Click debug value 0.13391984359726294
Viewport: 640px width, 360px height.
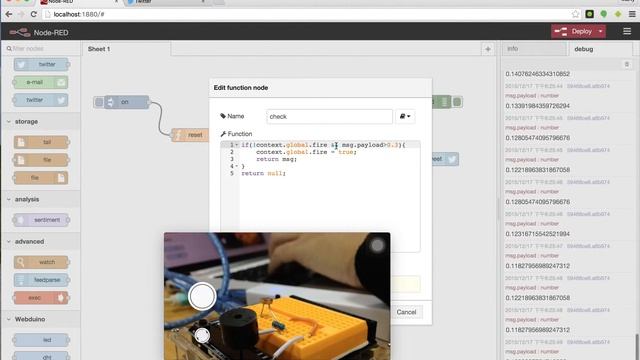point(538,106)
